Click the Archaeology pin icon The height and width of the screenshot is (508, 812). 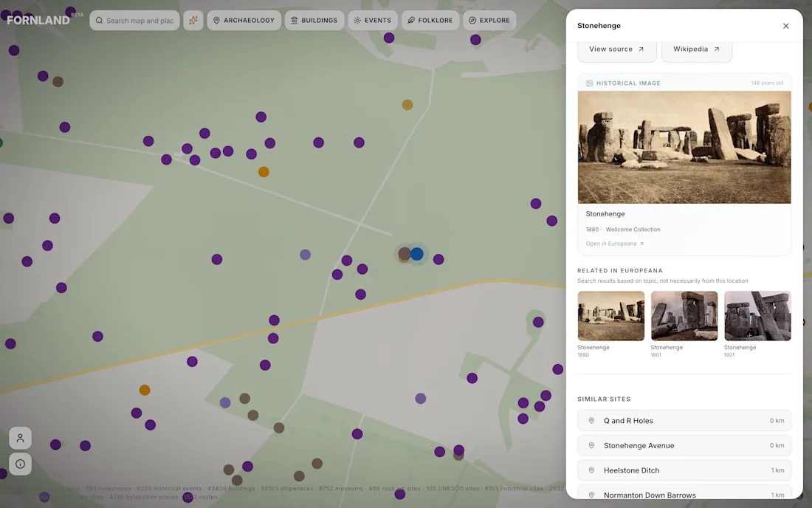pyautogui.click(x=216, y=20)
